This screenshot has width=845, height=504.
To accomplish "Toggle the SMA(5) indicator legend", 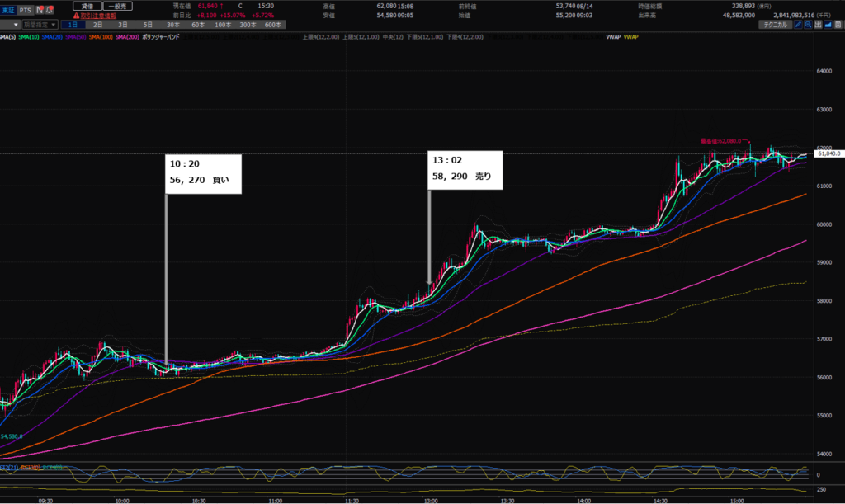I will point(7,37).
